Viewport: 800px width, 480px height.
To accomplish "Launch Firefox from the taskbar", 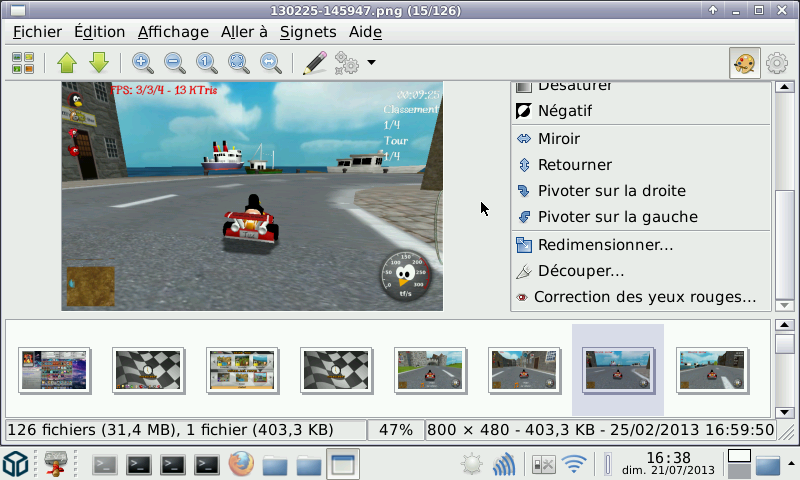I will (241, 464).
